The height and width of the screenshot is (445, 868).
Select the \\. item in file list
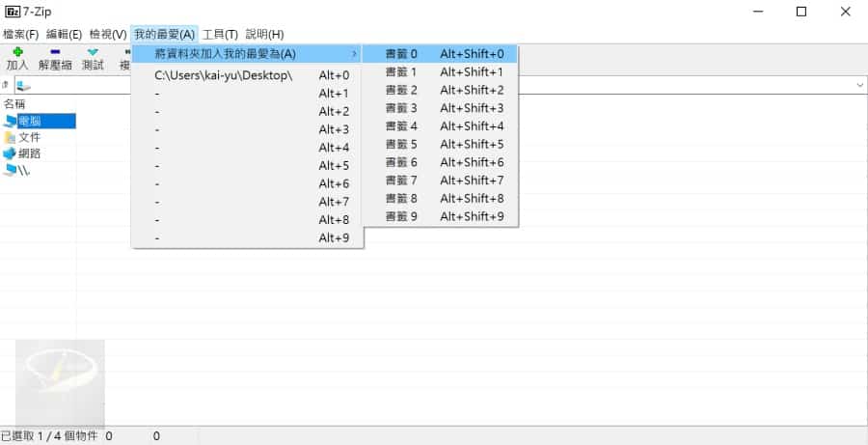click(16, 170)
